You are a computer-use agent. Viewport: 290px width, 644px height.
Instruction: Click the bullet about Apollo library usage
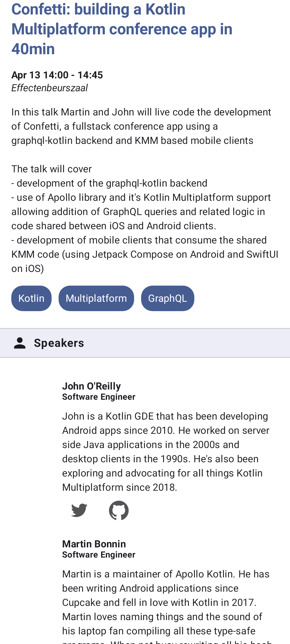(141, 212)
